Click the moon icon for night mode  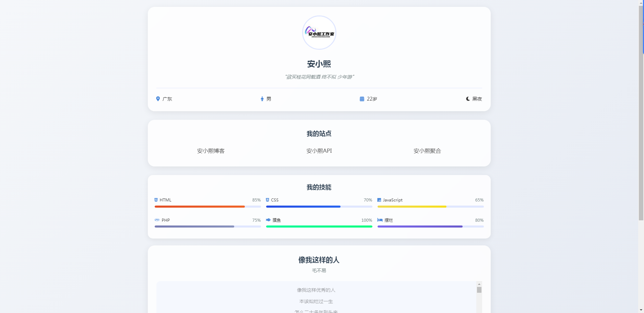coord(468,99)
